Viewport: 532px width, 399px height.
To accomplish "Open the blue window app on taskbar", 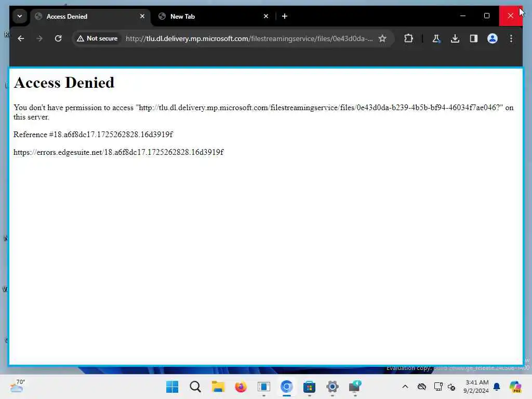I will click(x=263, y=387).
